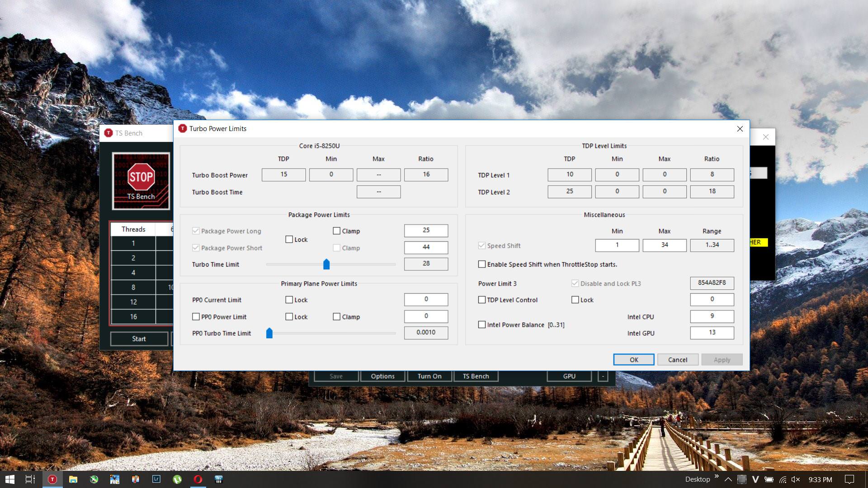The height and width of the screenshot is (488, 868).
Task: Click the Turbo Time Limit slider handle
Action: tap(326, 264)
